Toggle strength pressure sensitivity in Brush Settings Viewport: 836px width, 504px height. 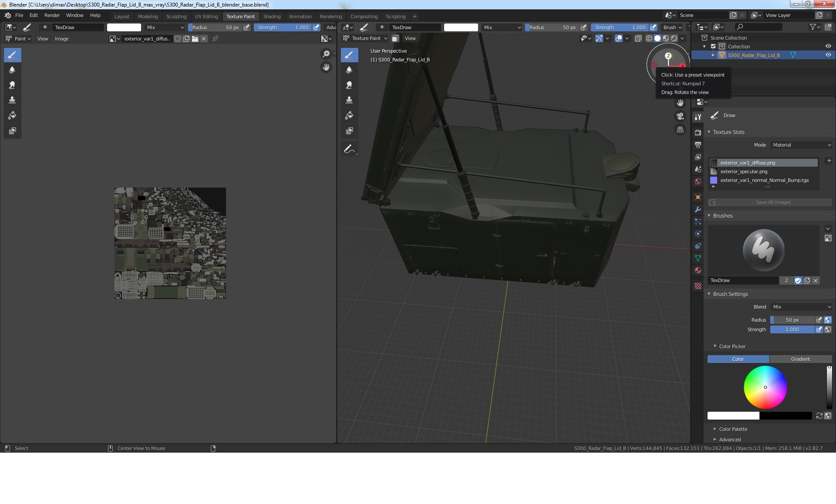click(819, 329)
